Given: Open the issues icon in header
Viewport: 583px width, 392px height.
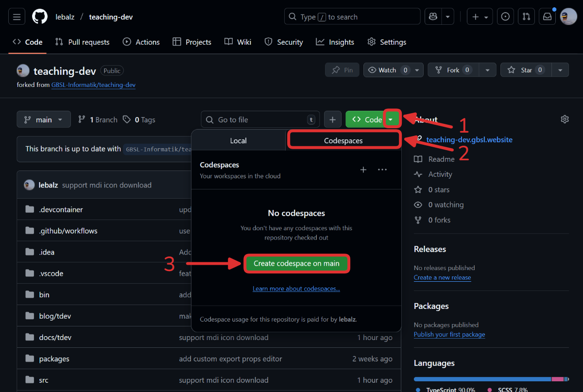Looking at the screenshot, I should click(x=505, y=17).
